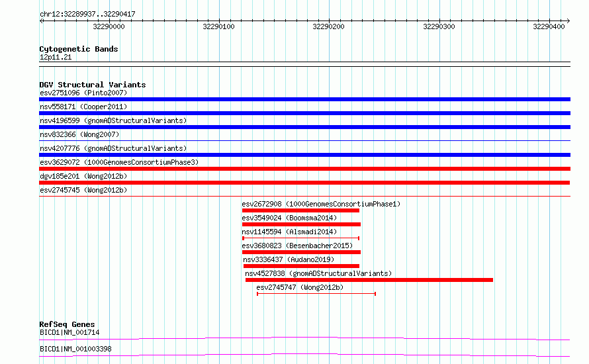Screen dimensions: 589x364
Task: Open variant esv2672908 (1000GenomesConsortiumPhase1) label
Action: coord(321,204)
